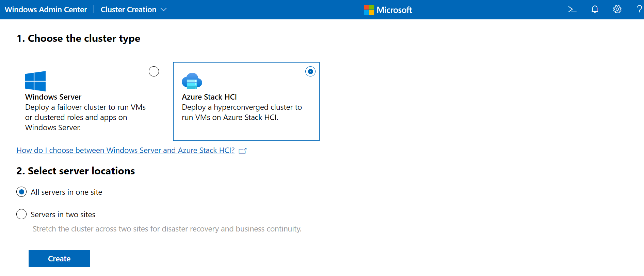The width and height of the screenshot is (644, 276).
Task: Click the Windows Server logo icon
Action: pos(35,81)
